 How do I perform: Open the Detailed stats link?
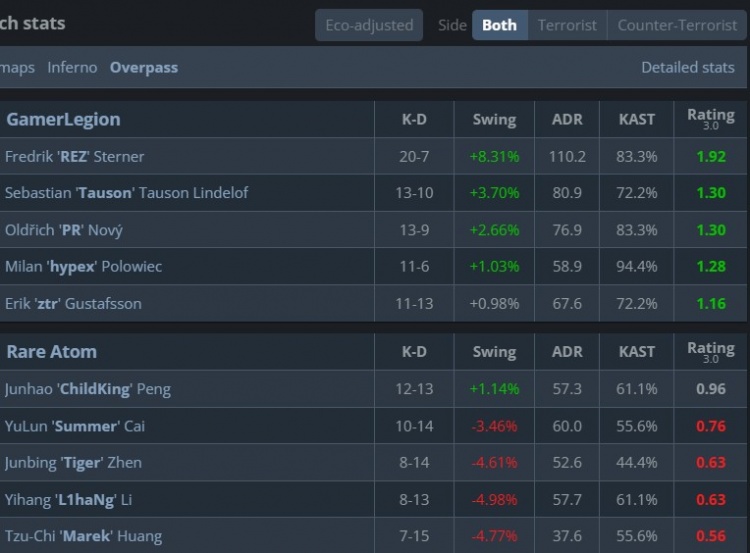click(687, 68)
